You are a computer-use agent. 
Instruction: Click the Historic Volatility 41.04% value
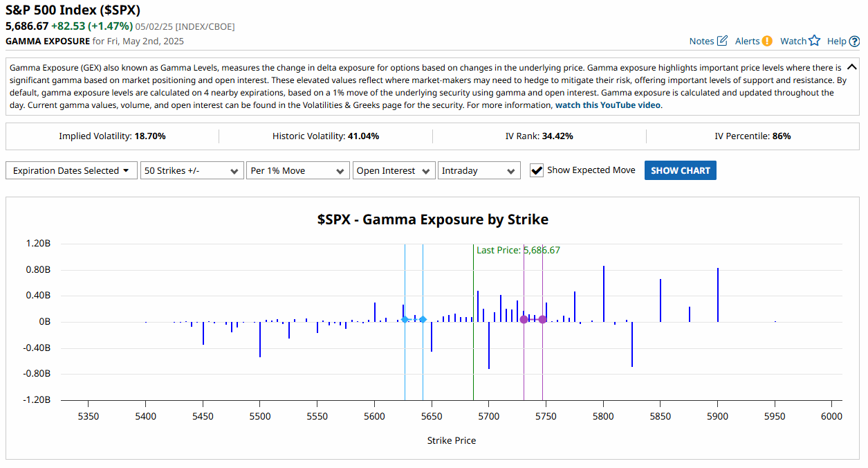tap(363, 136)
